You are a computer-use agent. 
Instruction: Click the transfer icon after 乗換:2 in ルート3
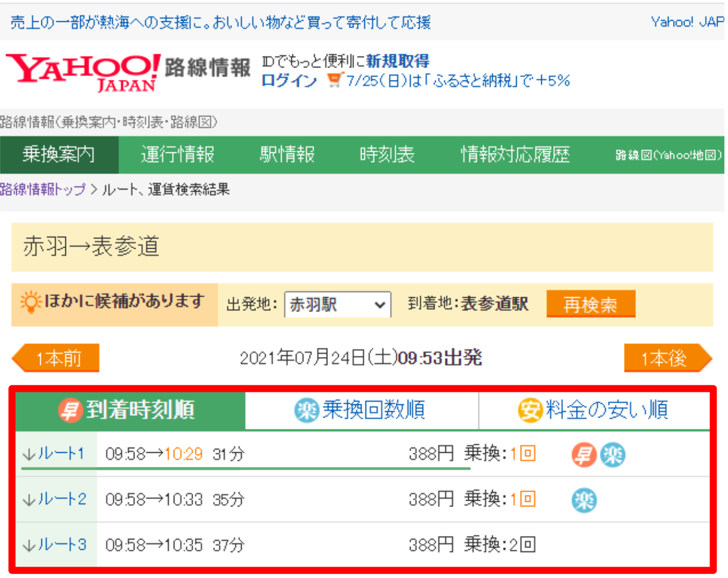pyautogui.click(x=528, y=544)
